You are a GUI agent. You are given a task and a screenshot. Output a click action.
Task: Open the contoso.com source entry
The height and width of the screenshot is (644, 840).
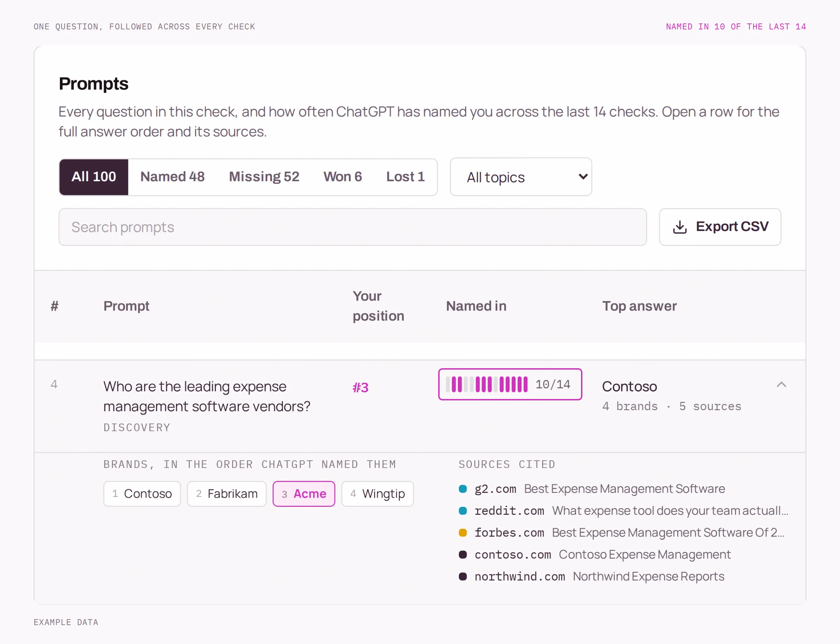pyautogui.click(x=595, y=554)
